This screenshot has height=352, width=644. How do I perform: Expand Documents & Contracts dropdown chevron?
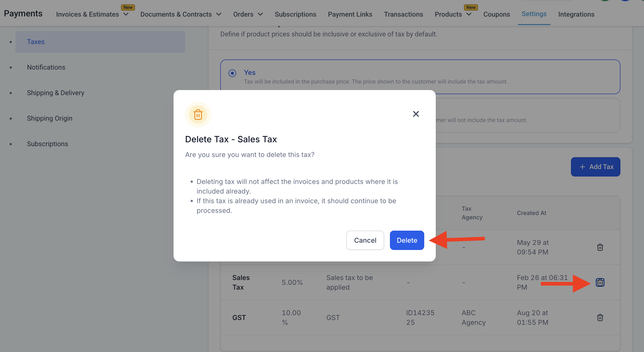[219, 14]
